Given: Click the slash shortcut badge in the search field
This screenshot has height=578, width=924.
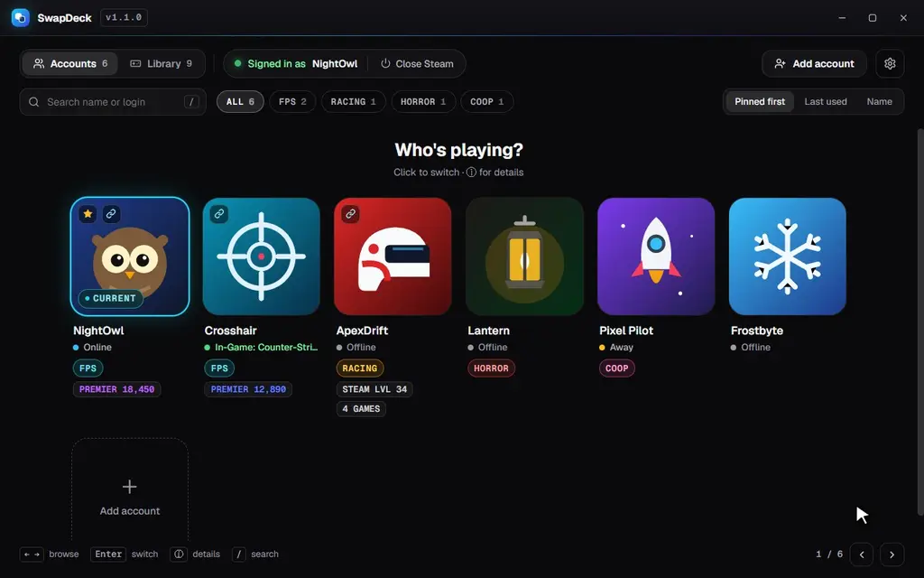Looking at the screenshot, I should coord(191,102).
